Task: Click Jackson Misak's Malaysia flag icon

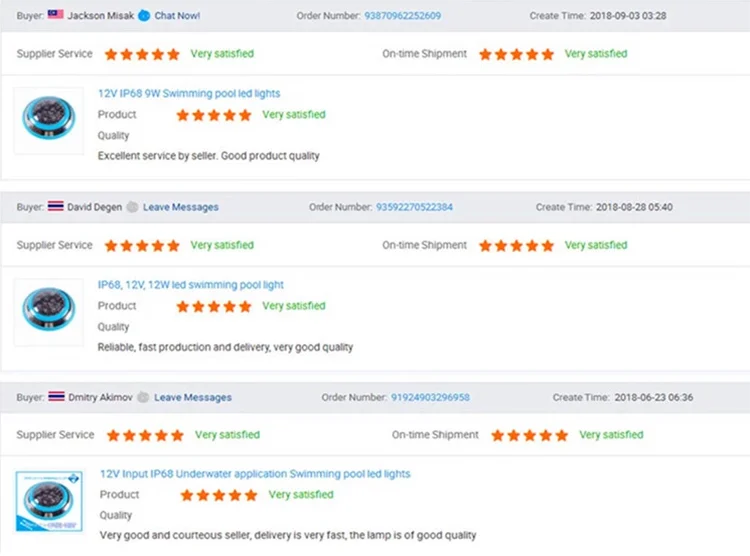Action: (56, 16)
